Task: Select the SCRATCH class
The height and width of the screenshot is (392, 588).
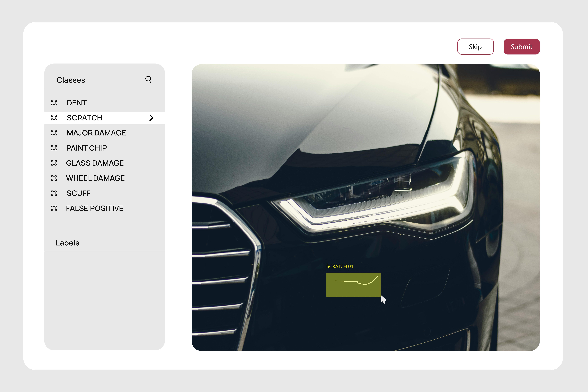Action: click(x=104, y=118)
